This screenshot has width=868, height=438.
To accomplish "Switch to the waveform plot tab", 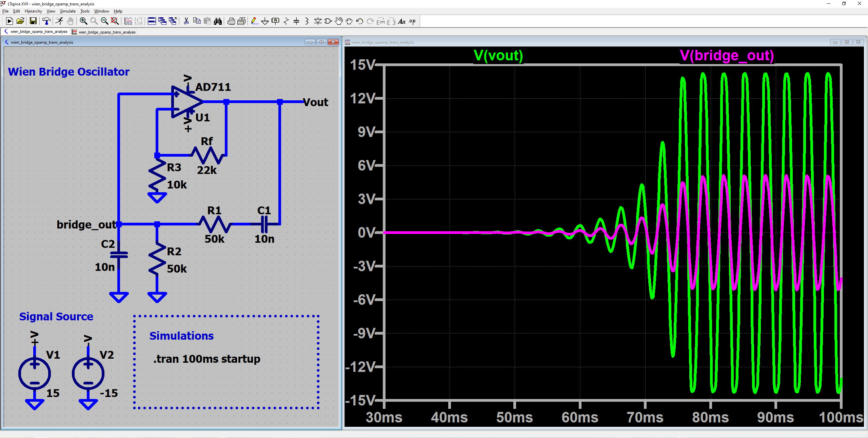I will (104, 32).
